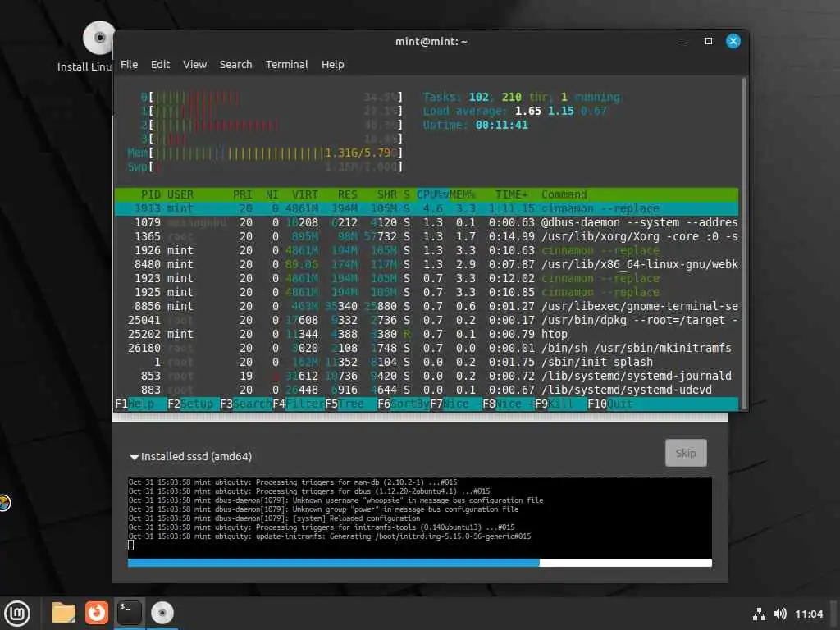
Task: Select process 26180 mkinitramfs row
Action: [x=426, y=348]
